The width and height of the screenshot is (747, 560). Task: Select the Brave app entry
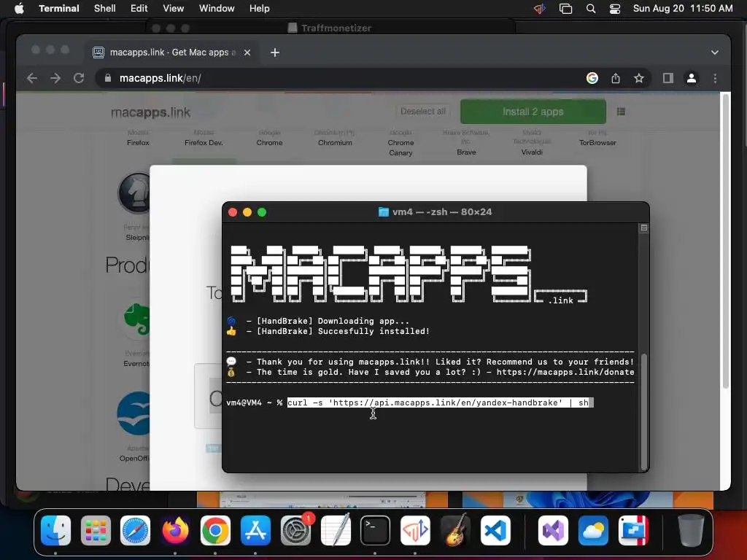tap(466, 152)
